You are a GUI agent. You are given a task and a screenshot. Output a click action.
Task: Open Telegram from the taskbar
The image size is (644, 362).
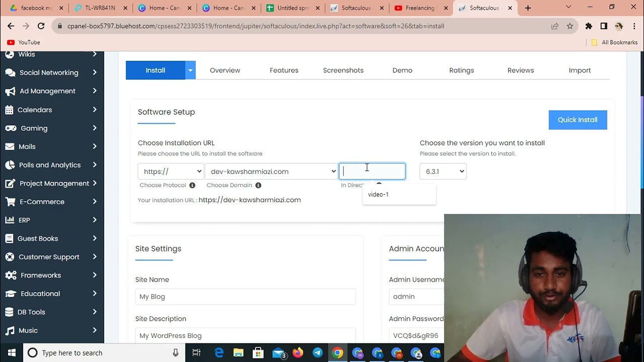pyautogui.click(x=317, y=353)
